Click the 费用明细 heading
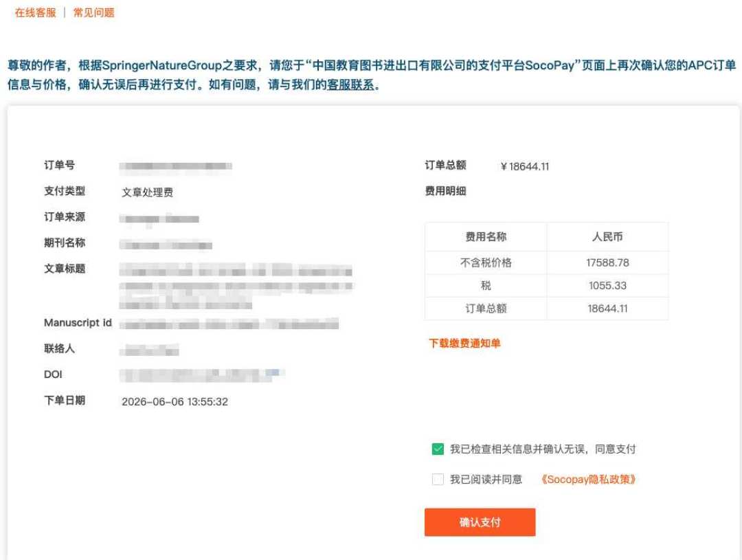This screenshot has height=560, width=742. pyautogui.click(x=445, y=191)
